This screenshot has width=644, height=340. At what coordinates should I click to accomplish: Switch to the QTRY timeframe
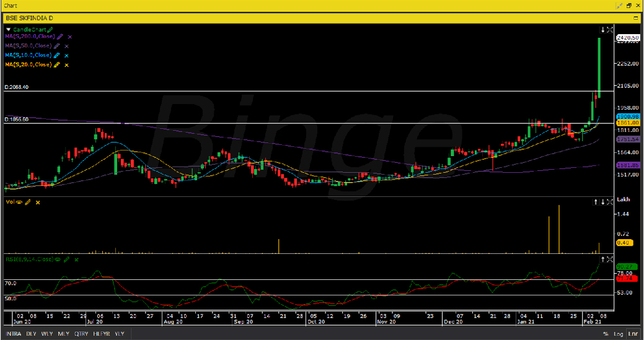pos(81,334)
